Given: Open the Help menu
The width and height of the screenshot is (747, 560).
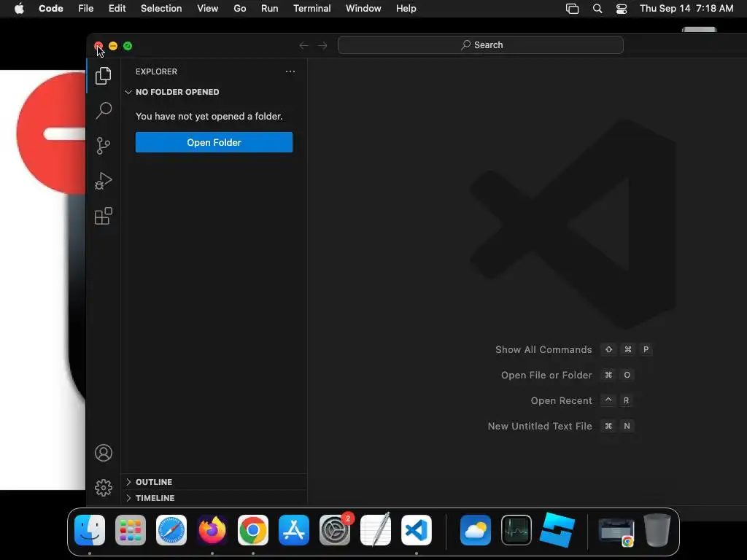Looking at the screenshot, I should coord(406,9).
